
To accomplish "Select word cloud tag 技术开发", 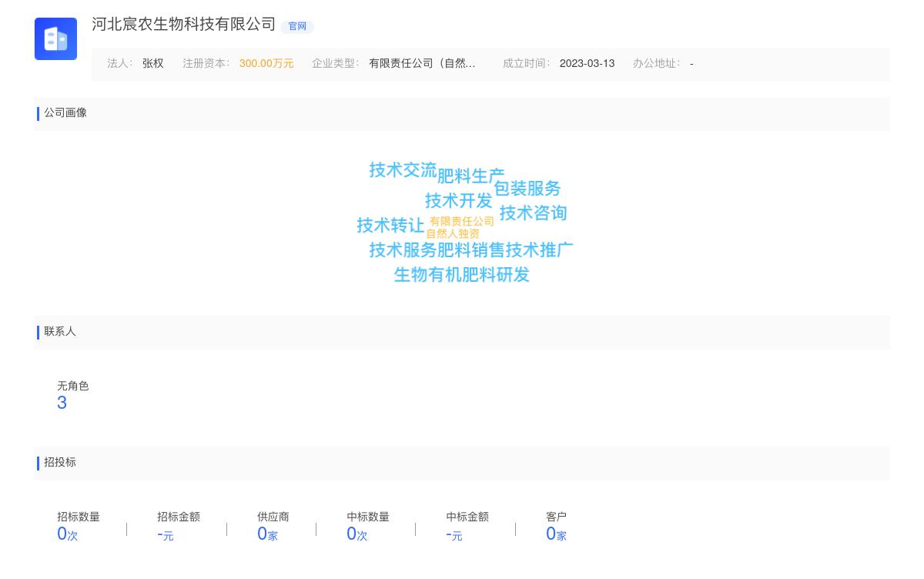I will click(x=458, y=201).
